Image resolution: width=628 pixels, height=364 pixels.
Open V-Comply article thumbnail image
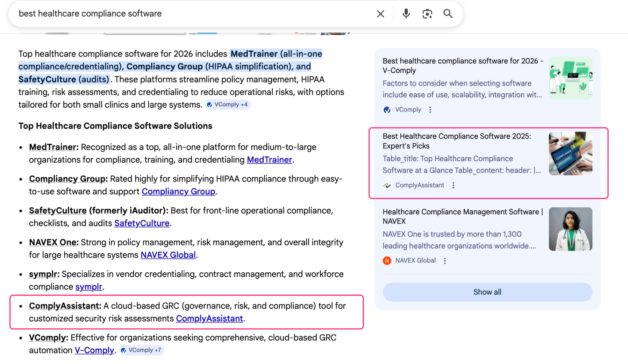coord(570,78)
